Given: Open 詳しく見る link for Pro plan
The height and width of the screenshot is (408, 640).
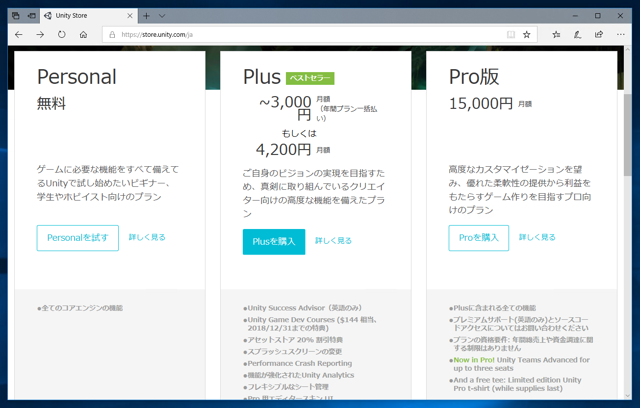Looking at the screenshot, I should coord(537,237).
